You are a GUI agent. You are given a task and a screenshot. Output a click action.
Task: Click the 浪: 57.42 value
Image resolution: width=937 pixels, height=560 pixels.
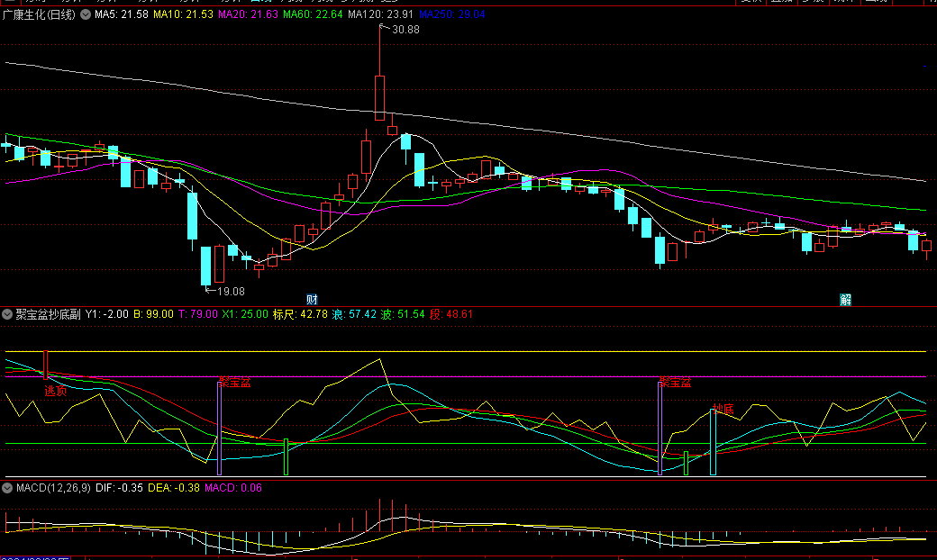pyautogui.click(x=354, y=314)
